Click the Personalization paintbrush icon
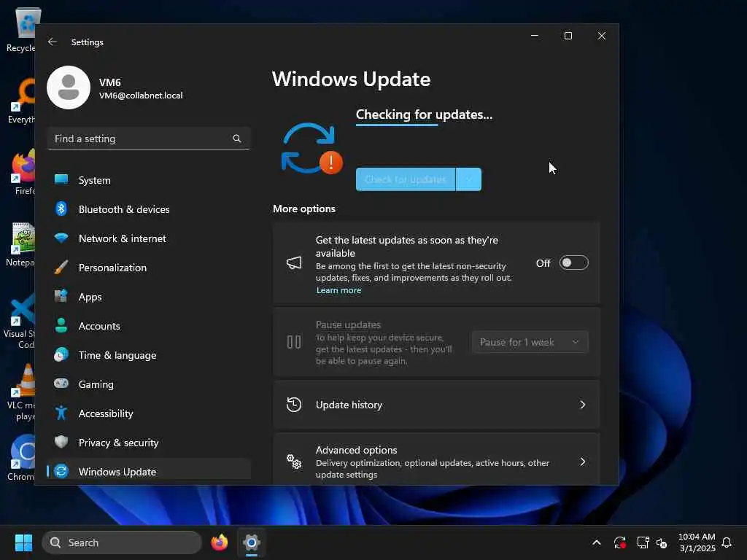The image size is (747, 560). click(x=61, y=267)
